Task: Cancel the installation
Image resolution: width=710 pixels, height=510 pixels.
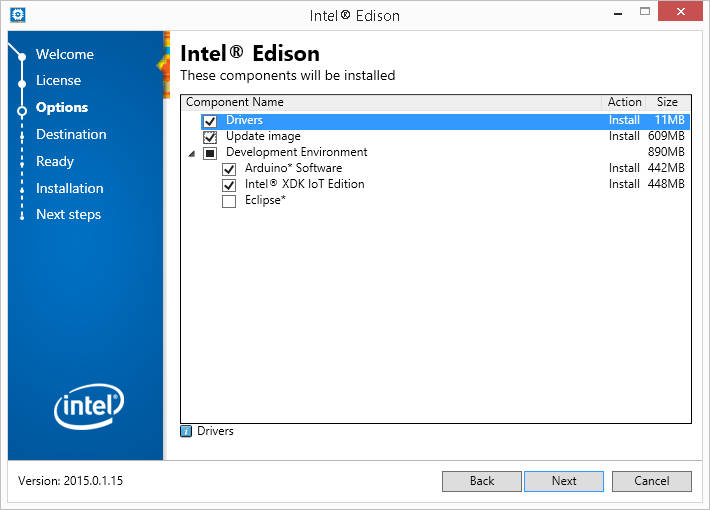Action: tap(652, 481)
